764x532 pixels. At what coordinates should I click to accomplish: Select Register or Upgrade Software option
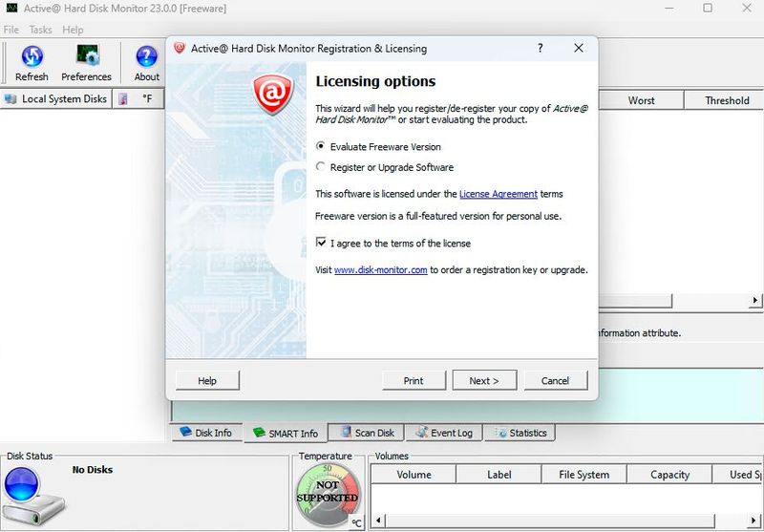click(320, 166)
